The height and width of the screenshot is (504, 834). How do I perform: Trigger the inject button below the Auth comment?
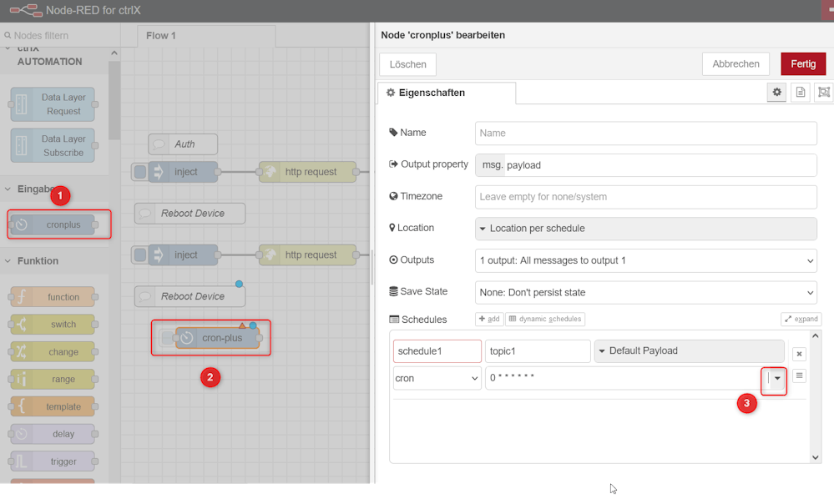(140, 172)
